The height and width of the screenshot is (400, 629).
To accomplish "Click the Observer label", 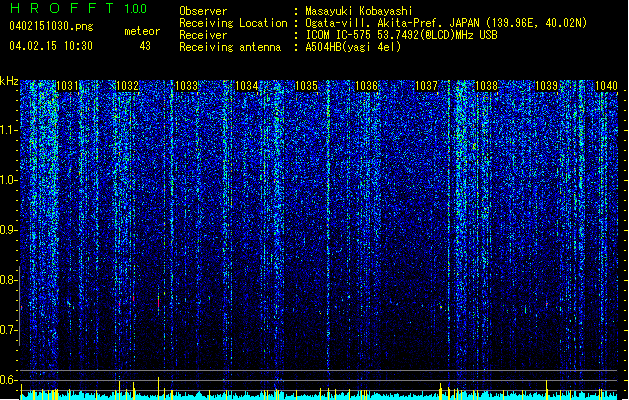I will point(203,11).
